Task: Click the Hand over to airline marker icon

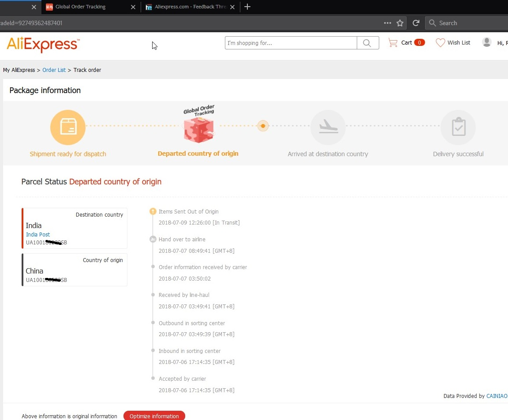Action: tap(153, 240)
